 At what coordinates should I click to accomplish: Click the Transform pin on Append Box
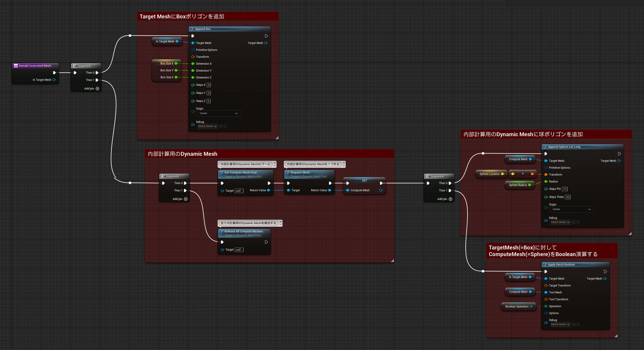[193, 57]
